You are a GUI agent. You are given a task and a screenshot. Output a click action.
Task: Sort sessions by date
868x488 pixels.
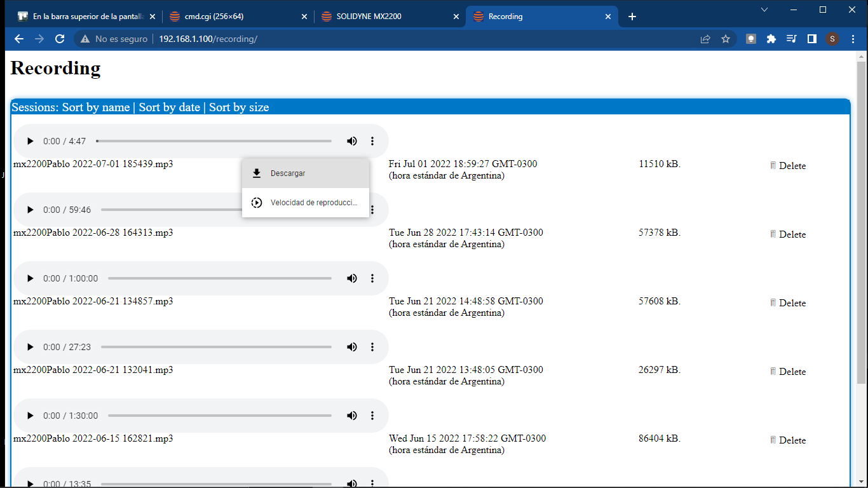point(170,107)
